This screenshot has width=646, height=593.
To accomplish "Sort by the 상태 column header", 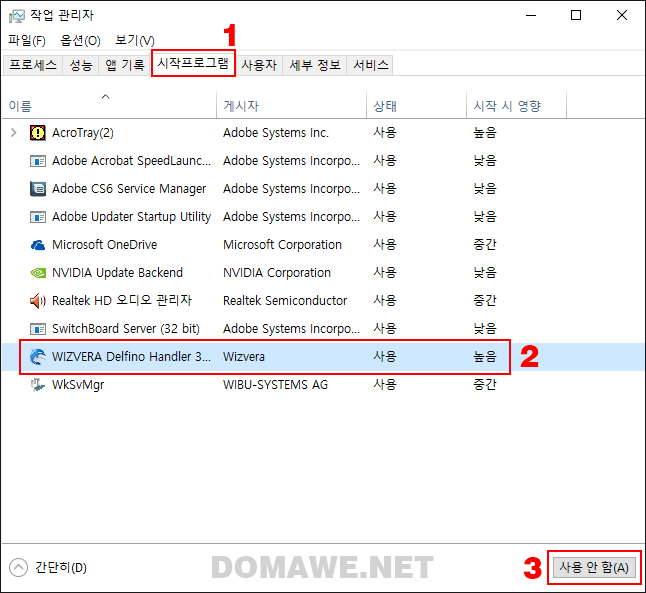I will pyautogui.click(x=416, y=106).
